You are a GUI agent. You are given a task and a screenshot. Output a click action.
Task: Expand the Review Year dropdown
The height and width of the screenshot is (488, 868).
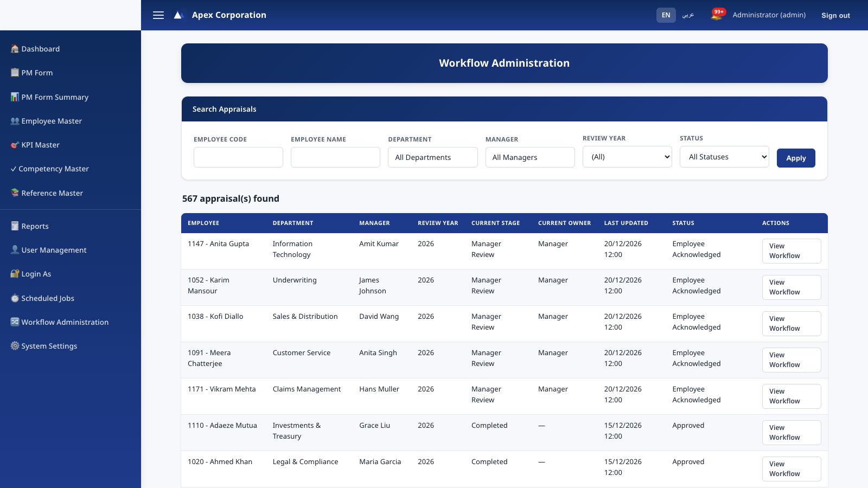pyautogui.click(x=627, y=157)
